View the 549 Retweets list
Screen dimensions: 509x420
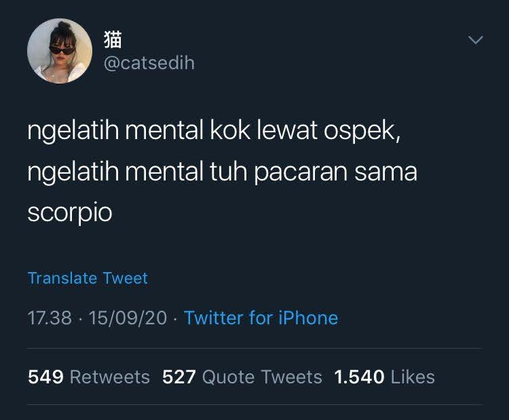click(x=89, y=377)
